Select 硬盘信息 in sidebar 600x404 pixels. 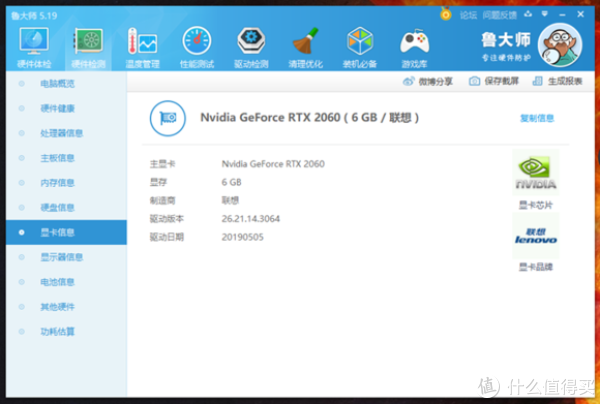[x=66, y=207]
